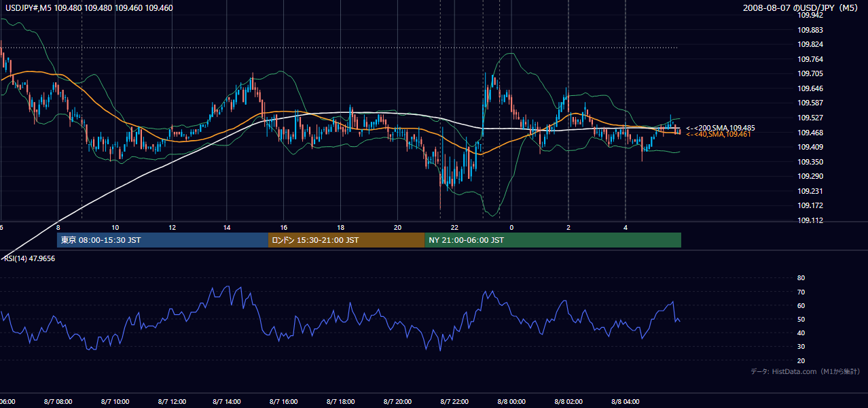This screenshot has height=408, width=868.
Task: Click the 8/7 12:00 date axis label
Action: tap(171, 402)
